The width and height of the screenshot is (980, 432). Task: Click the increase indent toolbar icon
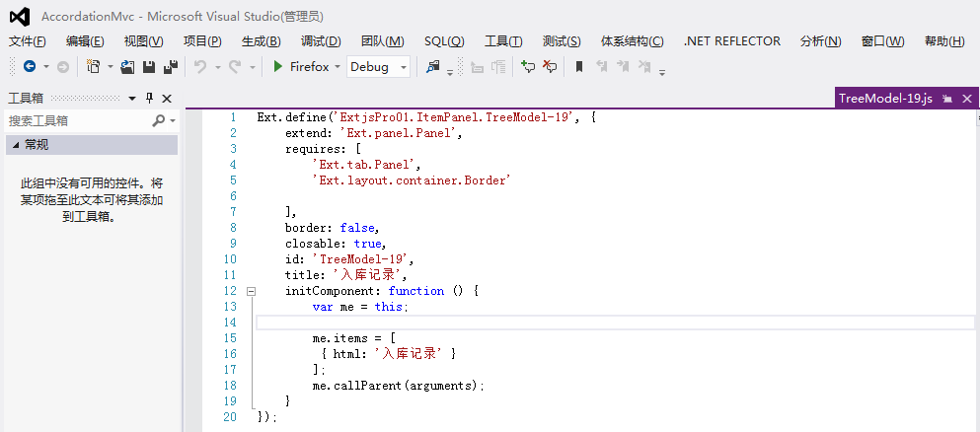498,67
